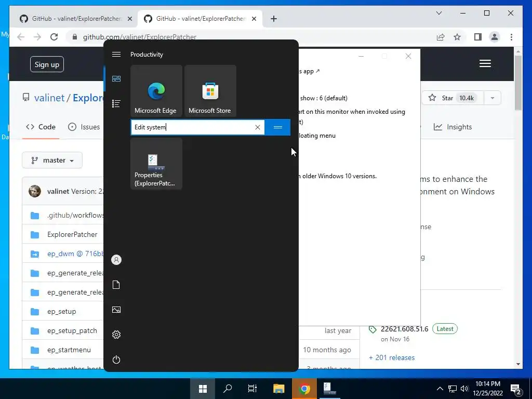Open the + 201 releases link

[x=392, y=357]
